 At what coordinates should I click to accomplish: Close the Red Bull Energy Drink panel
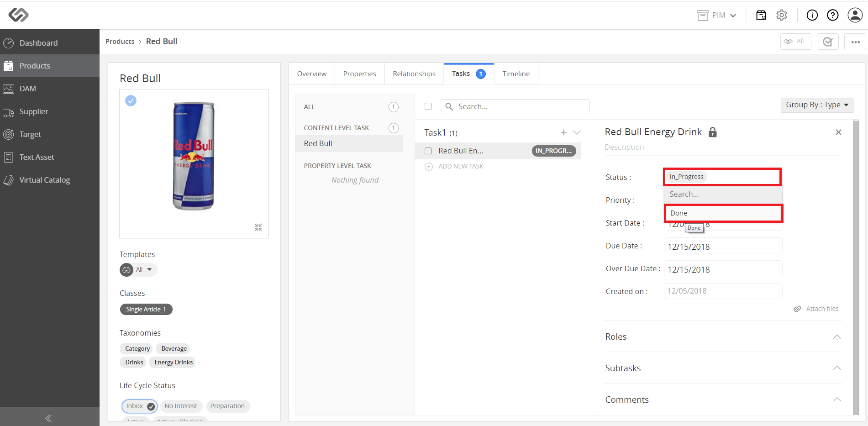click(838, 132)
